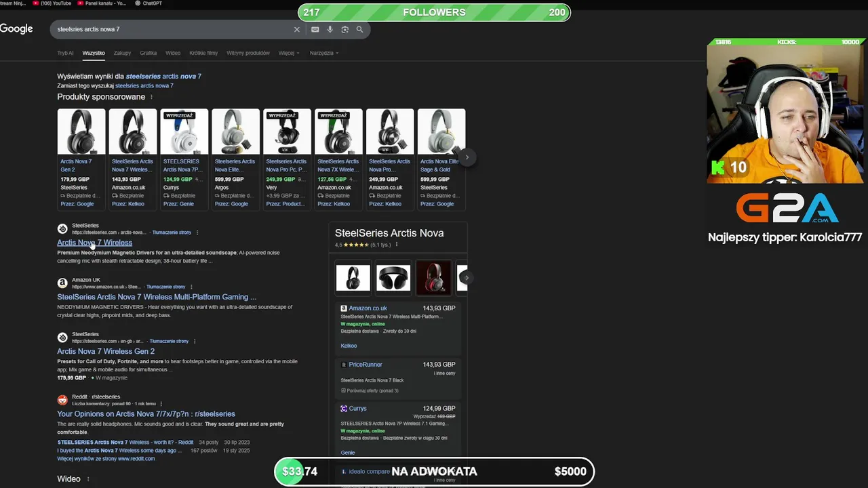Search instead for steelsries arctis nowa 7 link
868x488 pixels.
pyautogui.click(x=144, y=86)
